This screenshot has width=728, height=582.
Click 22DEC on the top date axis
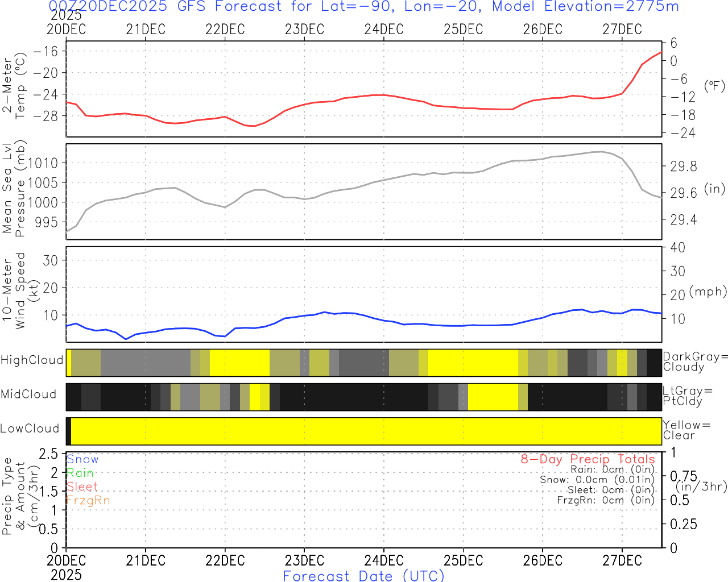point(225,30)
